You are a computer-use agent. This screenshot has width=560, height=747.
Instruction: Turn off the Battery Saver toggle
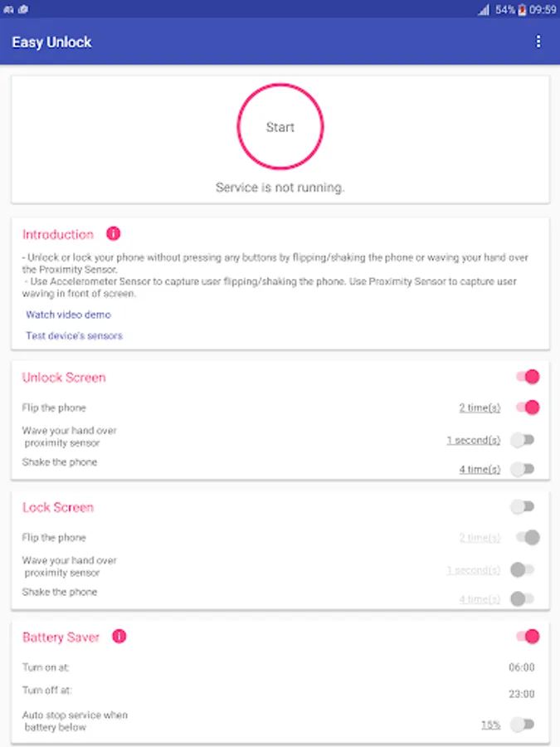coord(527,637)
